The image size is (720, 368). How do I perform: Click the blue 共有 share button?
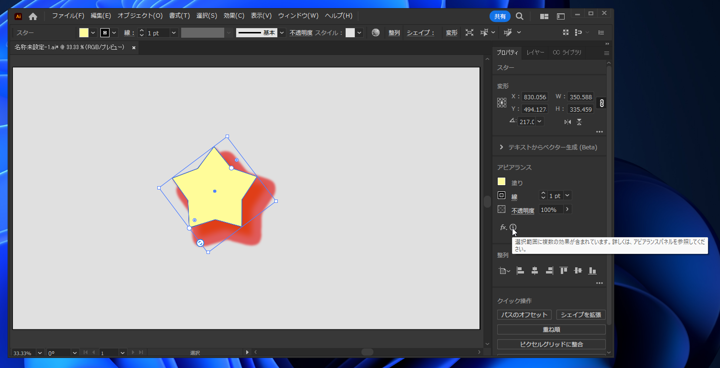click(500, 17)
